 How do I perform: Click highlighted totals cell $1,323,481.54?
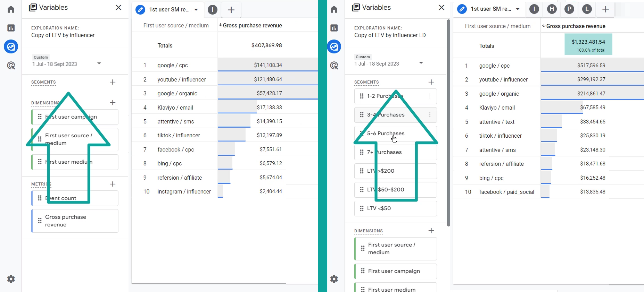pyautogui.click(x=588, y=44)
